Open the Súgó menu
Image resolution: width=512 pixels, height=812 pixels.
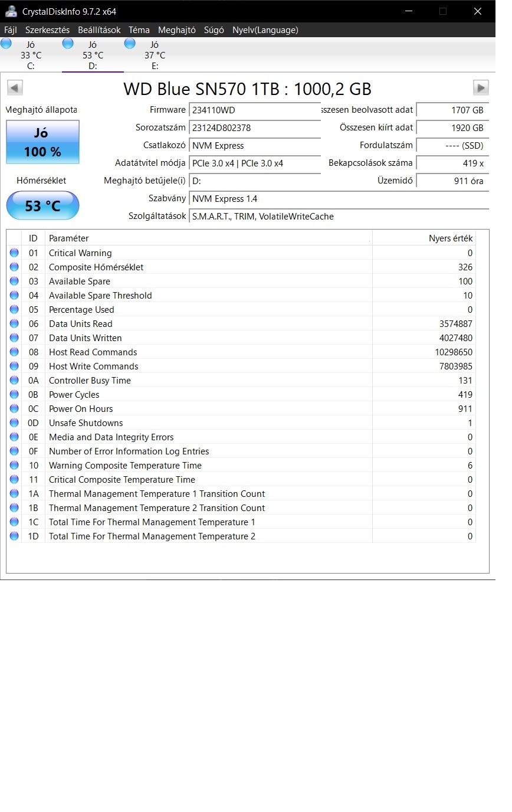click(214, 30)
